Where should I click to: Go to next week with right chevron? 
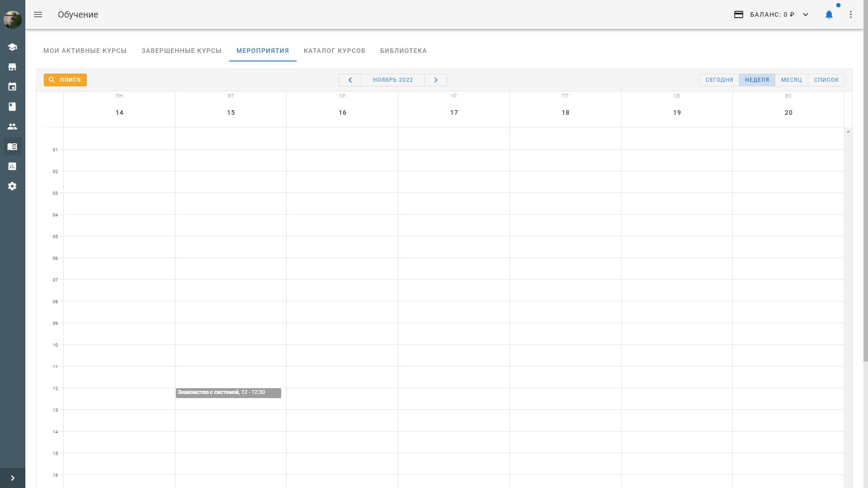pos(436,80)
